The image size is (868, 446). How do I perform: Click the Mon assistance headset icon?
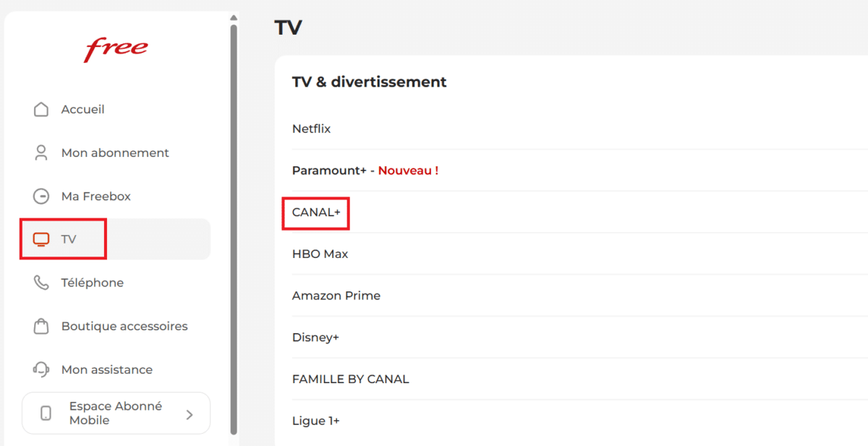click(x=41, y=369)
